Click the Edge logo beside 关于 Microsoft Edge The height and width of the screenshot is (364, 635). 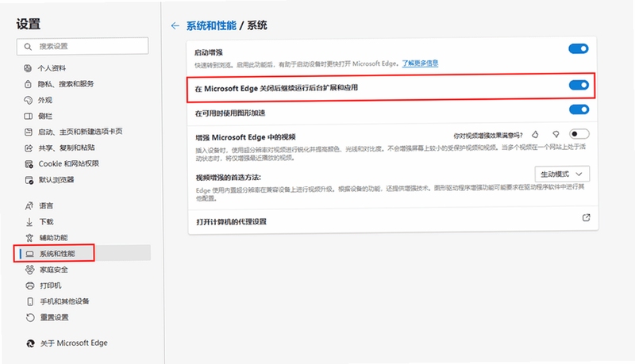tap(30, 343)
